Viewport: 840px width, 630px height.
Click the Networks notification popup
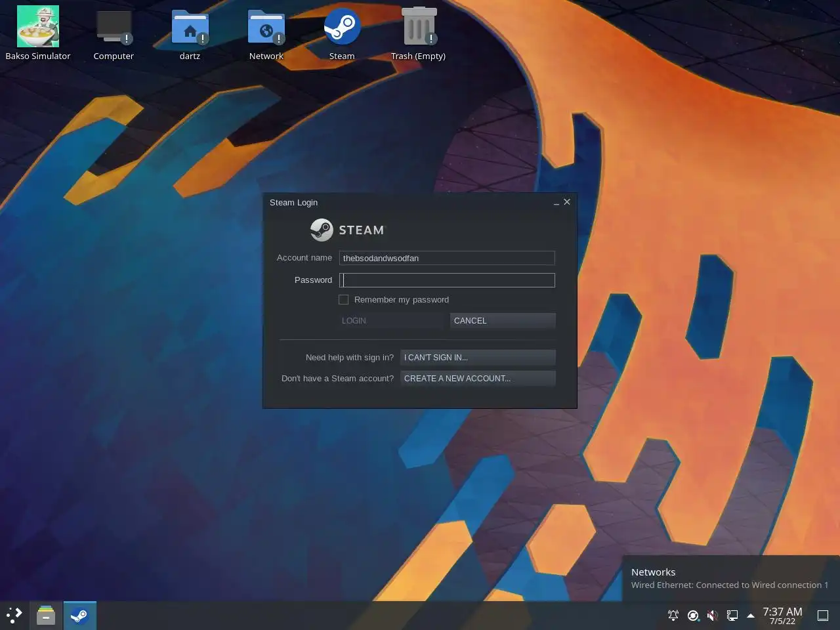tap(731, 578)
